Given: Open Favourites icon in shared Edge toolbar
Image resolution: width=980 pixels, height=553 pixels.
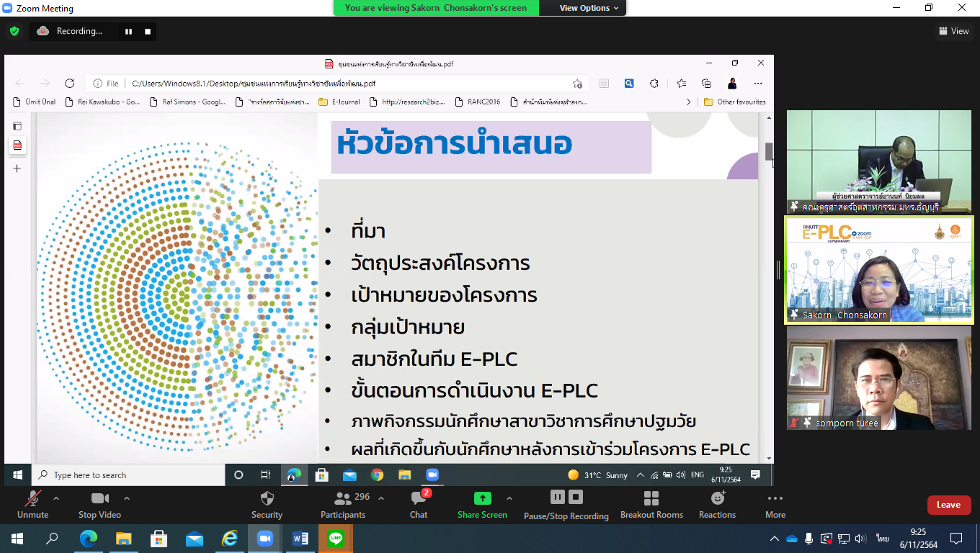Looking at the screenshot, I should pos(681,84).
